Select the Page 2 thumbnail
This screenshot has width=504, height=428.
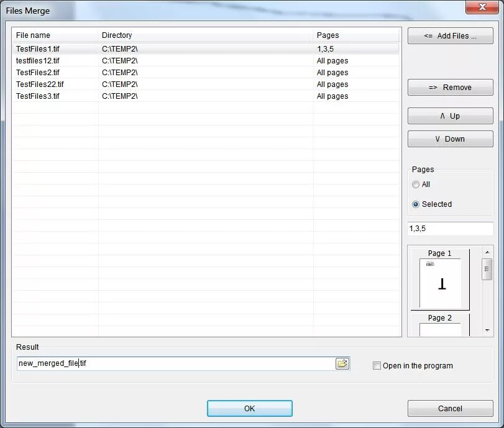[440, 325]
